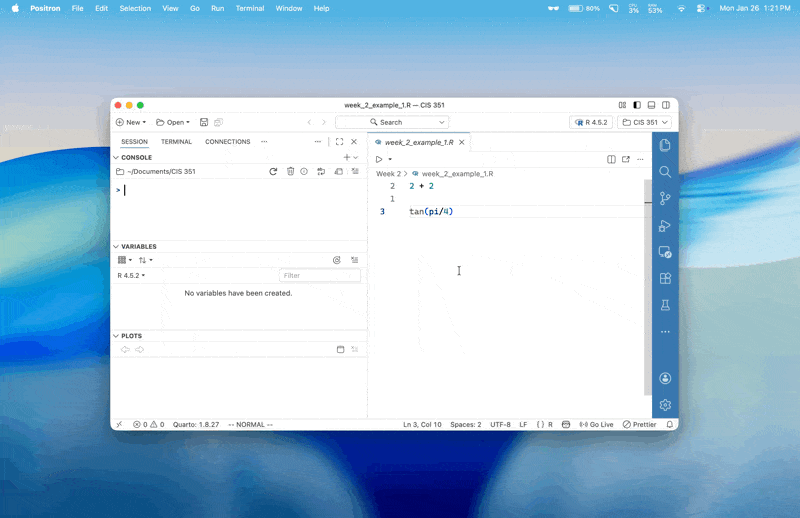This screenshot has height=518, width=800.
Task: Delete the console session with trash icon
Action: coord(290,171)
